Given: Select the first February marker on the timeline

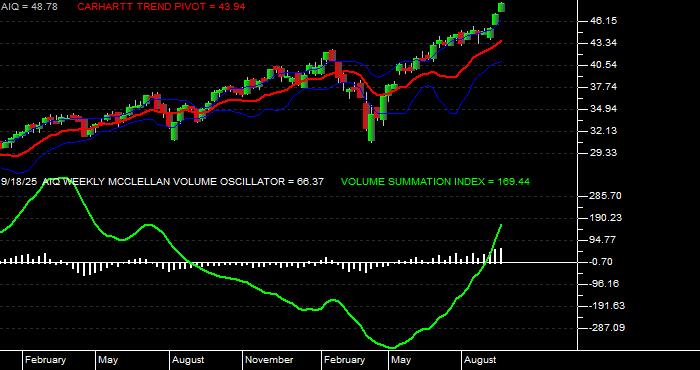Looking at the screenshot, I should pos(45,360).
